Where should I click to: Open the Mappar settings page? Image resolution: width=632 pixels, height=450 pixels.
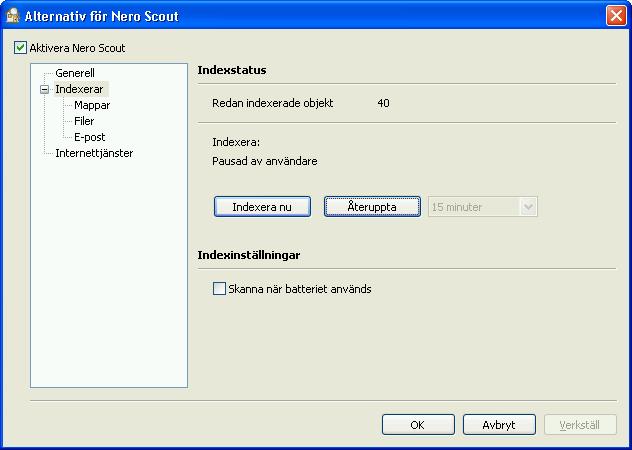92,105
